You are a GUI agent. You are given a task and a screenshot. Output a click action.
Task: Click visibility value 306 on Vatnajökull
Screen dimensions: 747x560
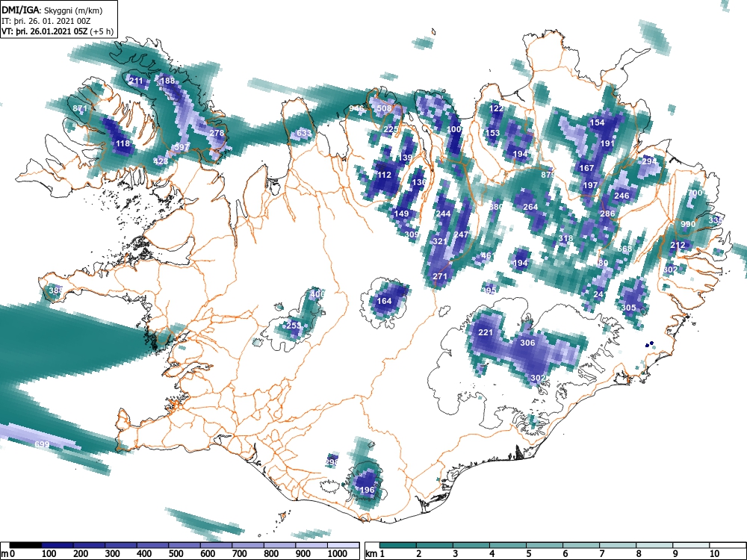point(527,343)
